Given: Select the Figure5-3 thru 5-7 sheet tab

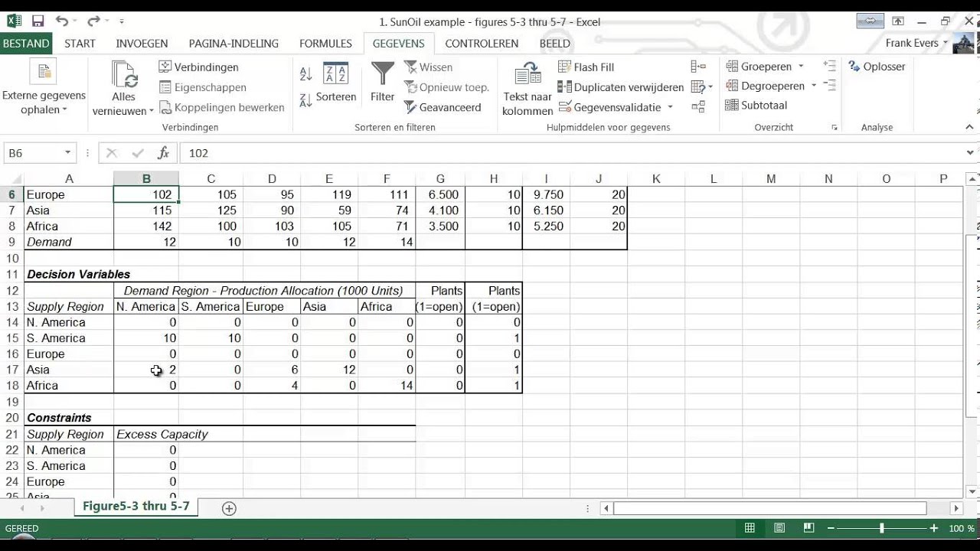Looking at the screenshot, I should click(136, 507).
